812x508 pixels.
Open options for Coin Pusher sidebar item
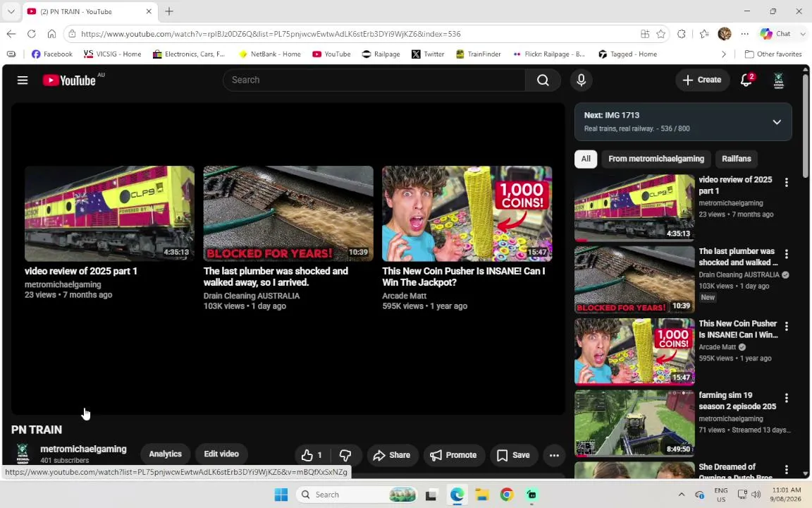(787, 326)
